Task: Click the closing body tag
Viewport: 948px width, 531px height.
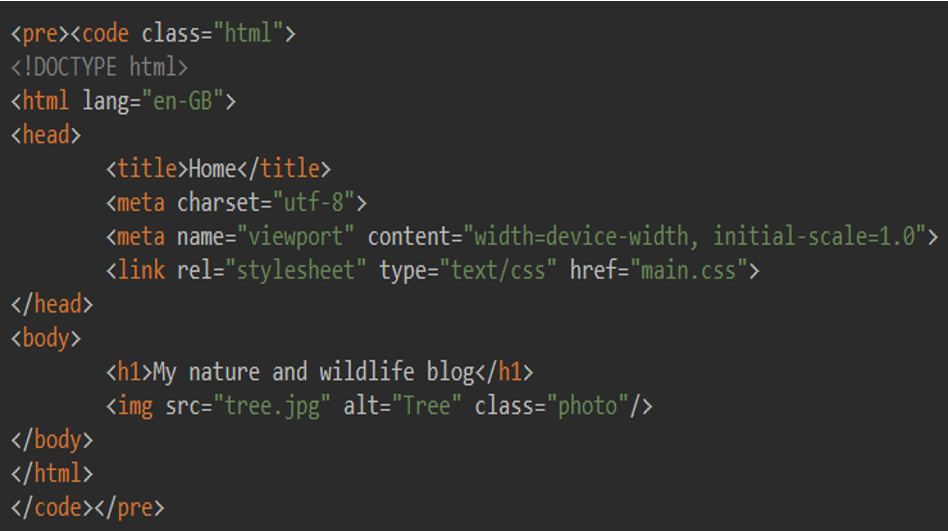Action: tap(52, 439)
